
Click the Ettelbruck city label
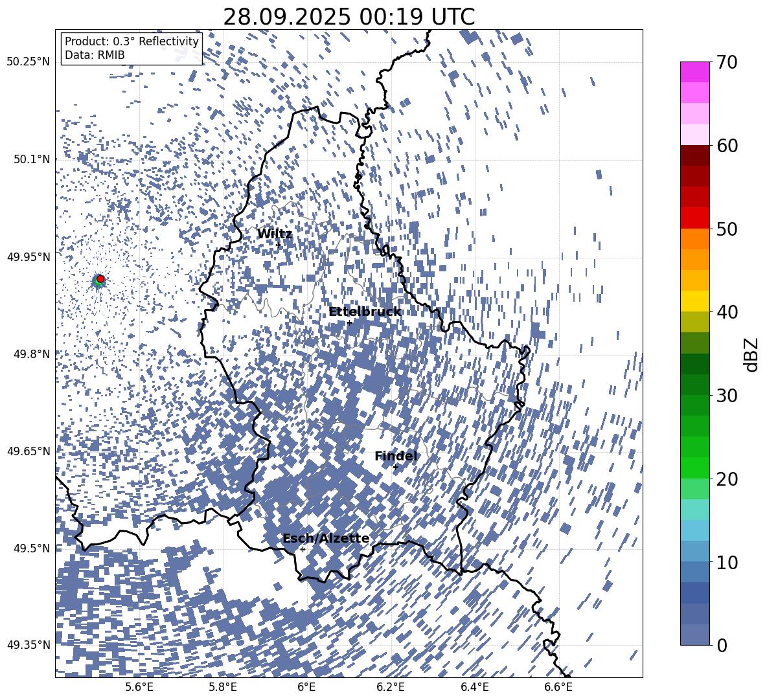[365, 312]
